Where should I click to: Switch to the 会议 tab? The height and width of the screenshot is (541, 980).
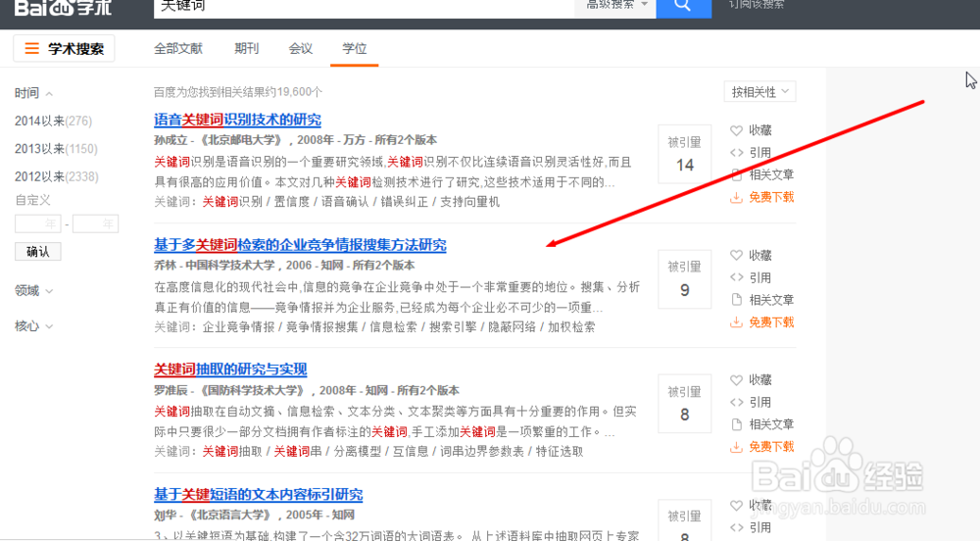300,48
